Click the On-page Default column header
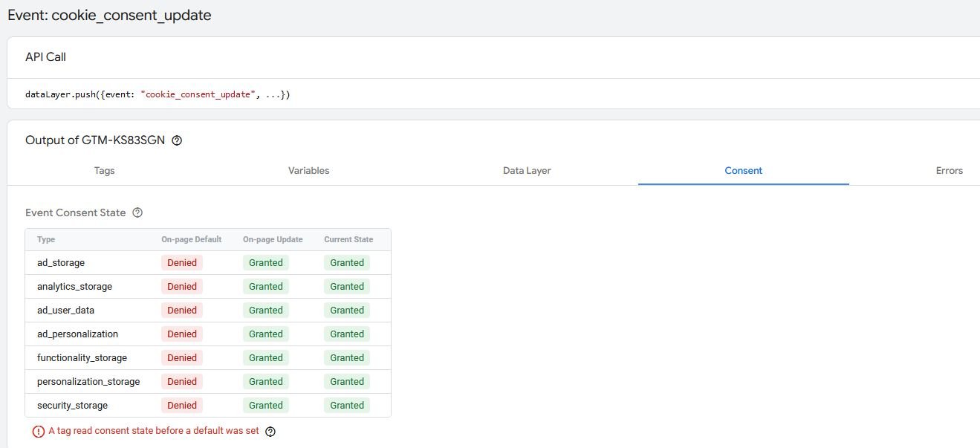The height and width of the screenshot is (448, 980). click(192, 239)
